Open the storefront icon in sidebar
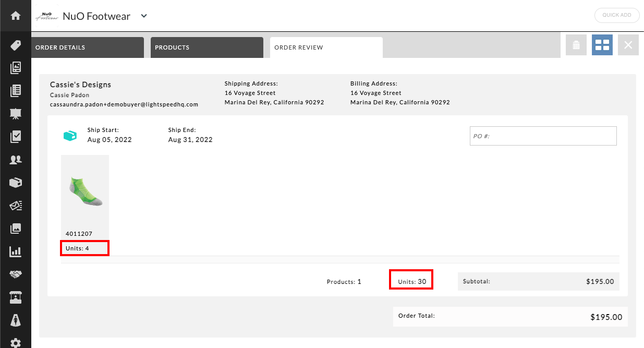This screenshot has width=644, height=348. click(x=16, y=297)
